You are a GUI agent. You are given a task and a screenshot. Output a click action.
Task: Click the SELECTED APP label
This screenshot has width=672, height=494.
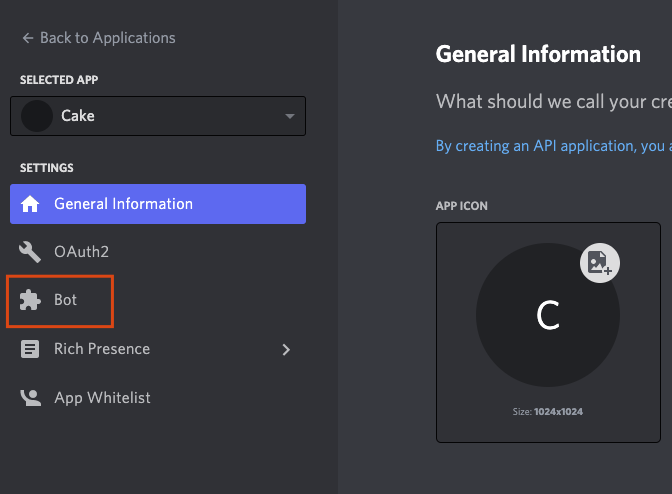tap(59, 80)
